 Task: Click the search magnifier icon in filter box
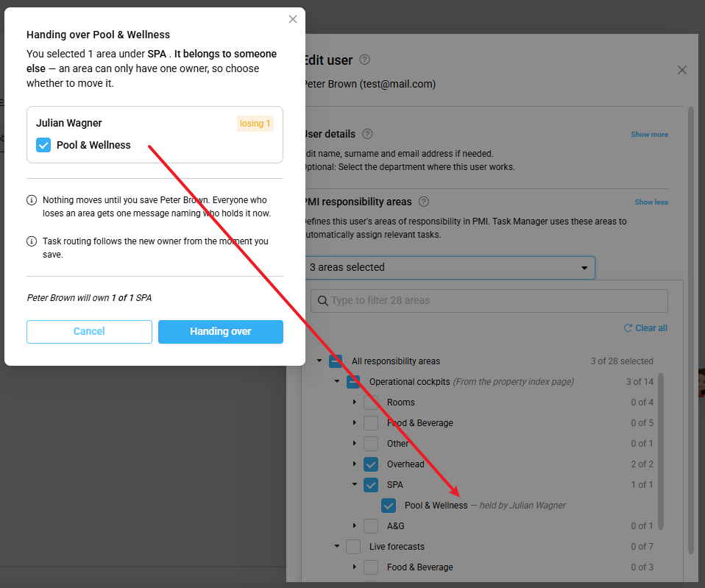point(323,301)
